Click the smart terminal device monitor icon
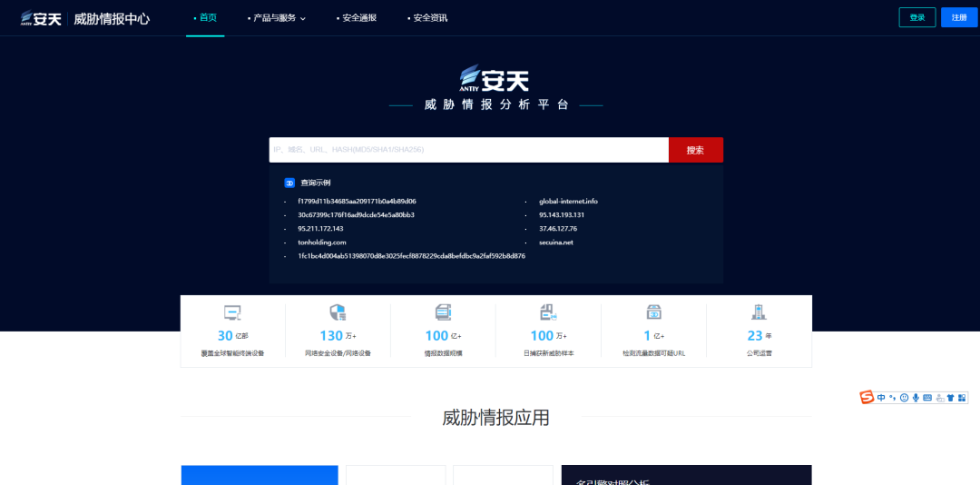980x485 pixels. pos(232,312)
